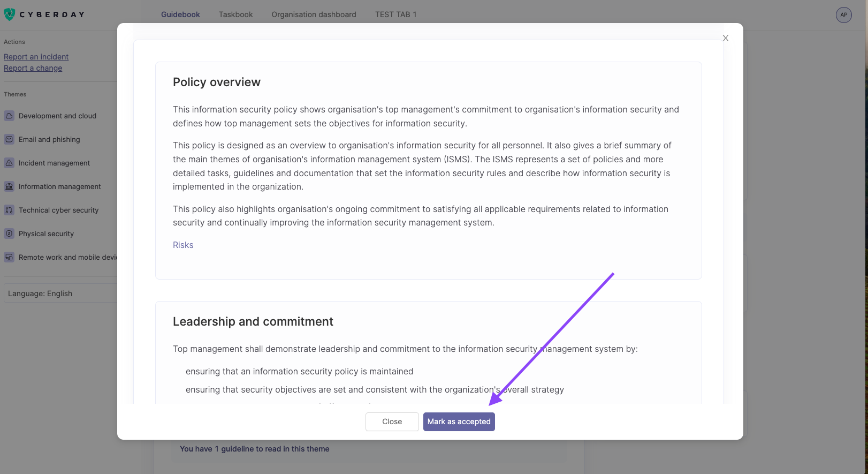This screenshot has height=474, width=868.
Task: Open the Organisation dashboard tab
Action: point(314,14)
